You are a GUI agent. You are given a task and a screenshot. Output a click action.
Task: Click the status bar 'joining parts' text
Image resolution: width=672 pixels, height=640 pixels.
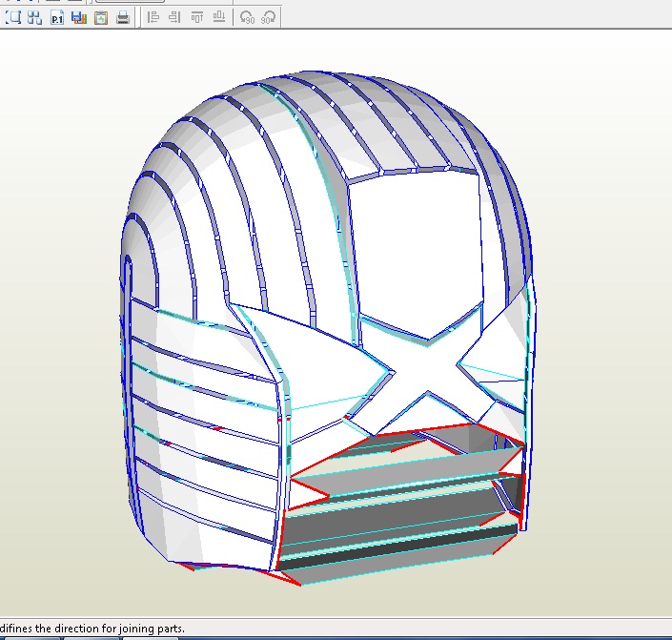[x=152, y=629]
